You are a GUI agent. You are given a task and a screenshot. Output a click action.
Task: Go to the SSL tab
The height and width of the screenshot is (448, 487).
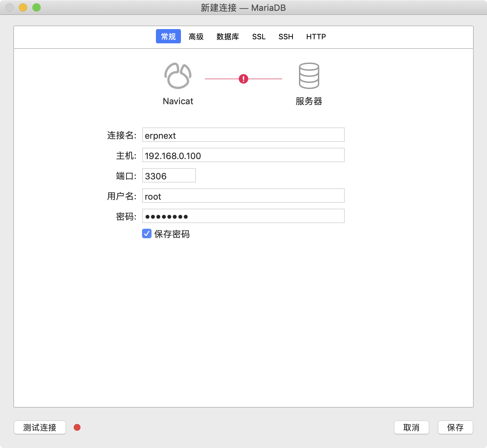[x=259, y=37]
